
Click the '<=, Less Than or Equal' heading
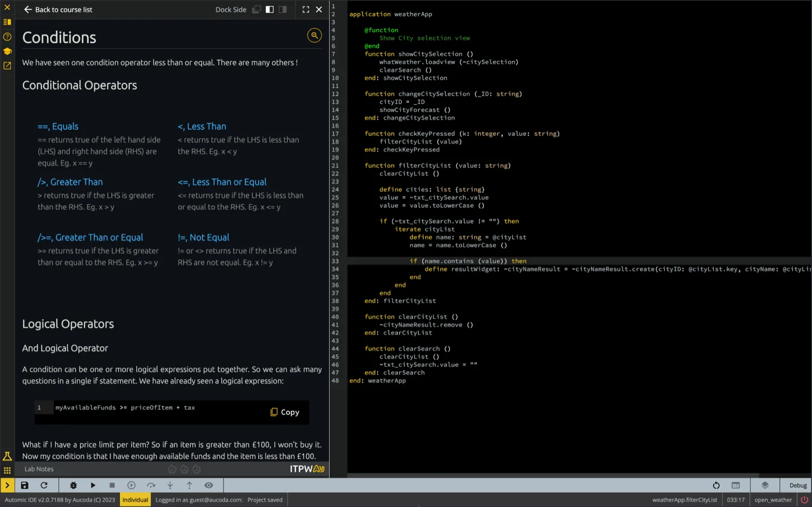tap(222, 182)
